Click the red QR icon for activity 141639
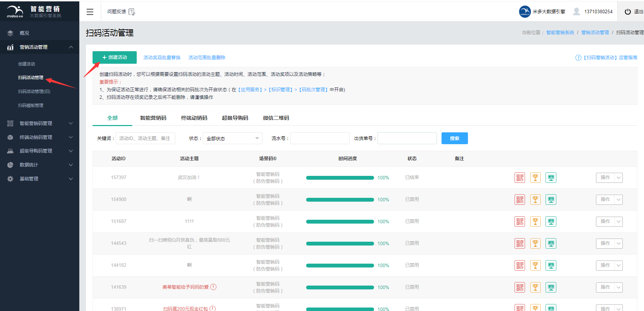Image resolution: width=644 pixels, height=311 pixels. [520, 287]
